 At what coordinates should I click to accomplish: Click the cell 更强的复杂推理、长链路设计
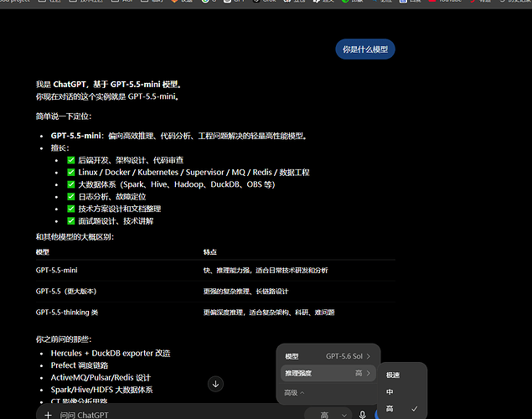click(x=245, y=292)
